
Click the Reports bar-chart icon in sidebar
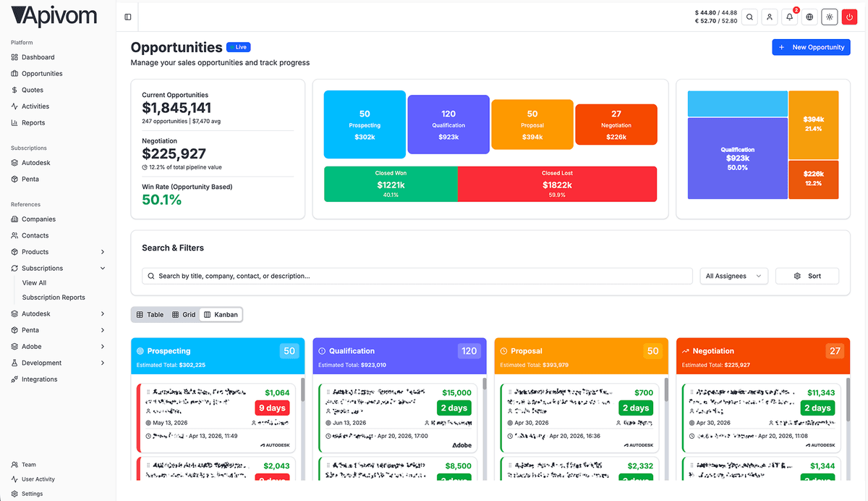tap(14, 123)
